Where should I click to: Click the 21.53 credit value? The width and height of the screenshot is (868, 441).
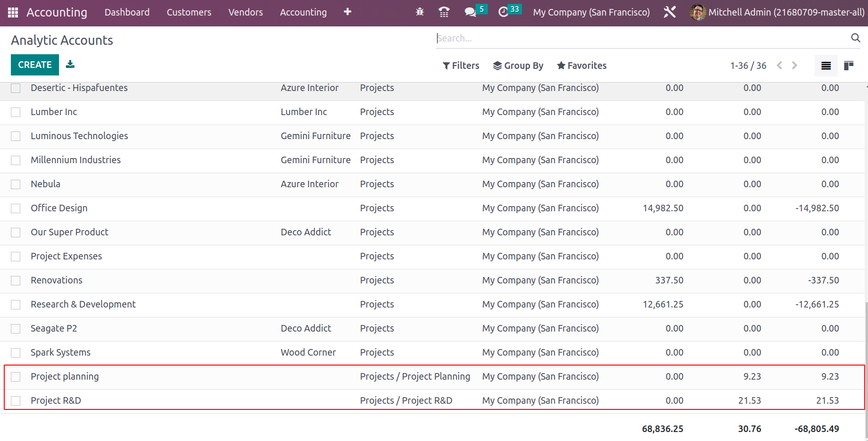coord(750,400)
